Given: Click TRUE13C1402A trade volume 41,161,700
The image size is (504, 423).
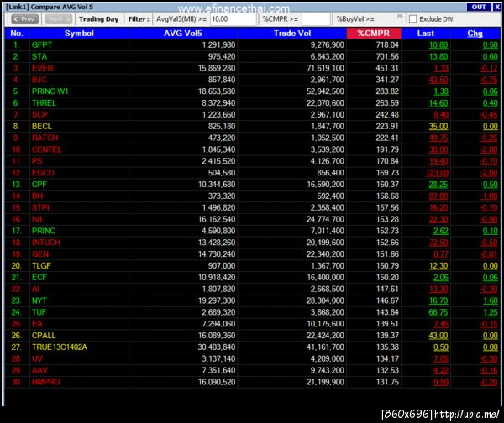Looking at the screenshot, I should point(325,347).
